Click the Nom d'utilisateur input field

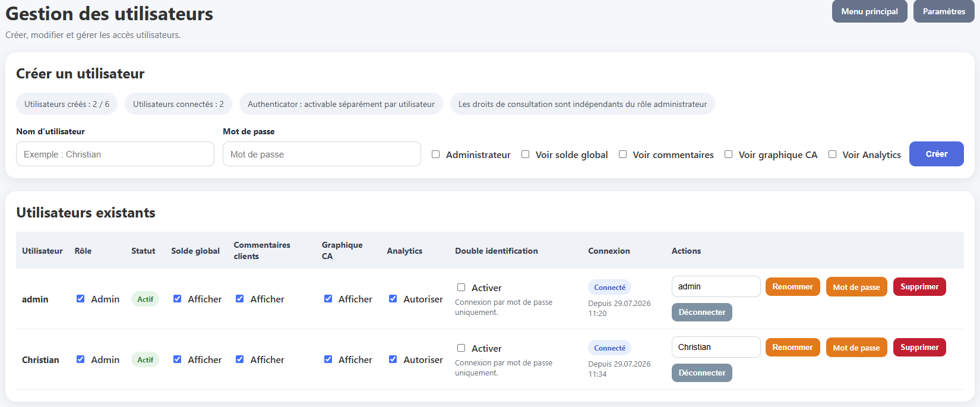click(115, 154)
